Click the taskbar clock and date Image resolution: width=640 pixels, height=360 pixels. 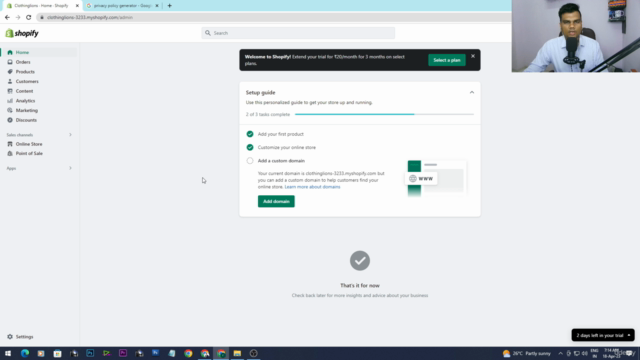pyautogui.click(x=611, y=353)
